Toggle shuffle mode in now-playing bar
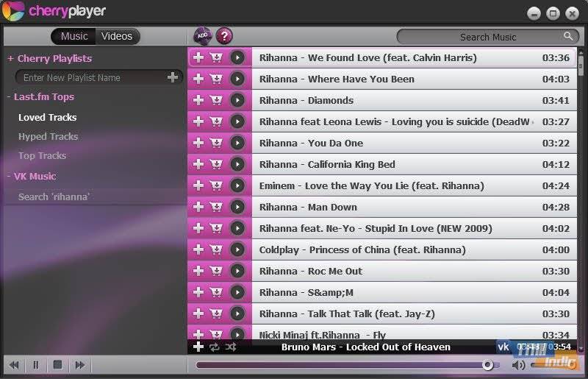Image resolution: width=588 pixels, height=379 pixels. [x=231, y=347]
